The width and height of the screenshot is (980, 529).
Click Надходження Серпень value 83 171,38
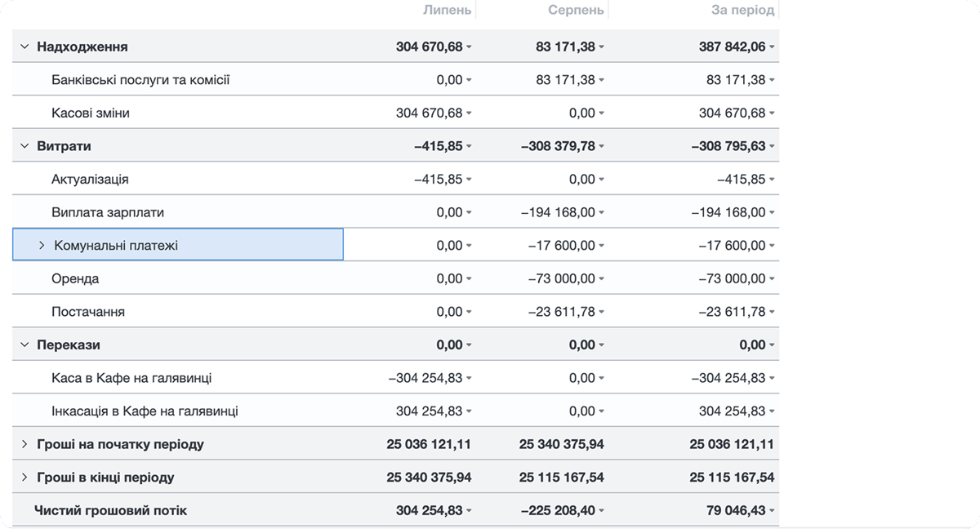(x=566, y=47)
